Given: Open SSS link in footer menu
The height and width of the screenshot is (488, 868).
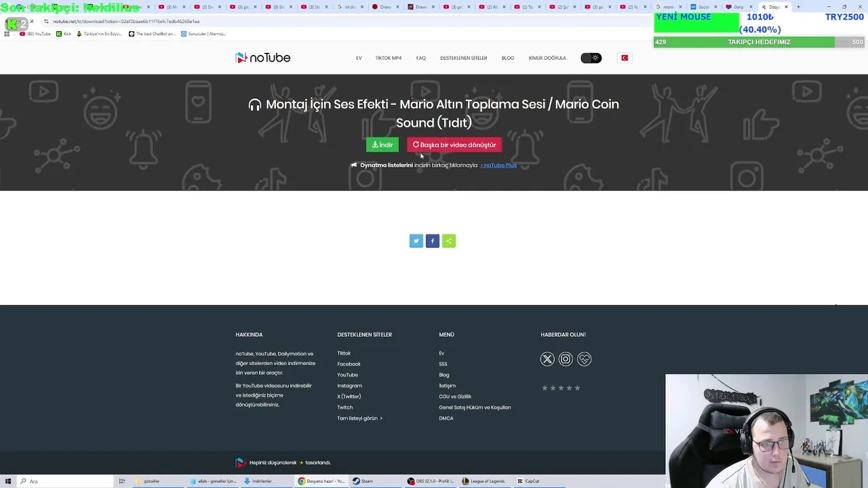Looking at the screenshot, I should (x=443, y=364).
